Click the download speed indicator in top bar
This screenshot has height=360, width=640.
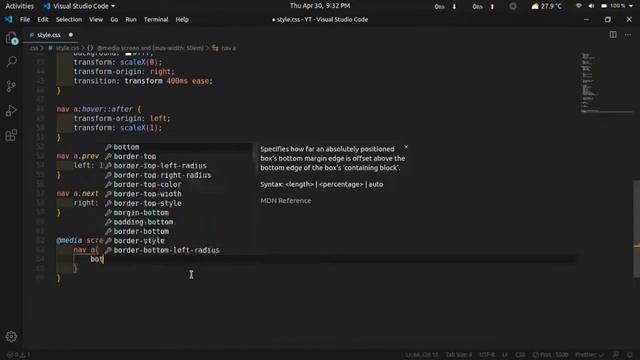[445, 6]
